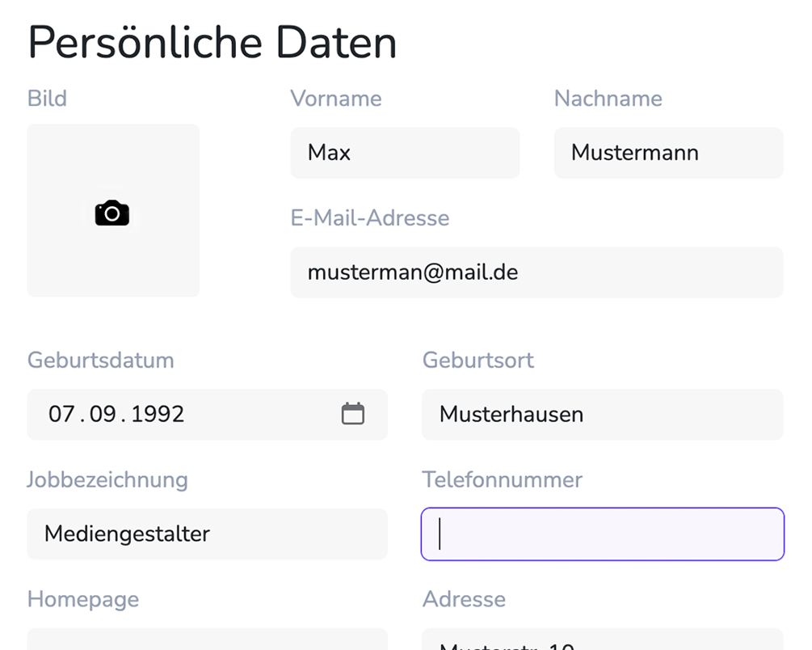Click the Homepage label
Viewport: 812px width, 650px height.
tap(82, 599)
